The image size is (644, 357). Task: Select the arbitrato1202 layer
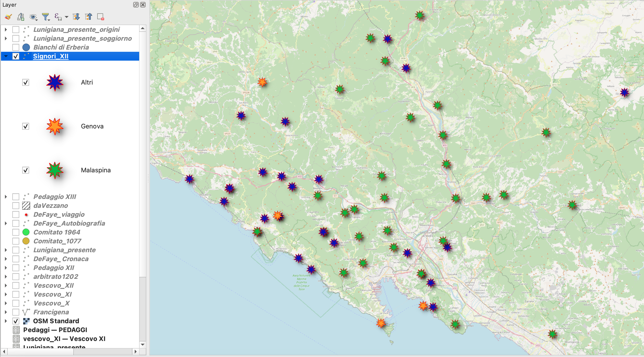pyautogui.click(x=56, y=277)
